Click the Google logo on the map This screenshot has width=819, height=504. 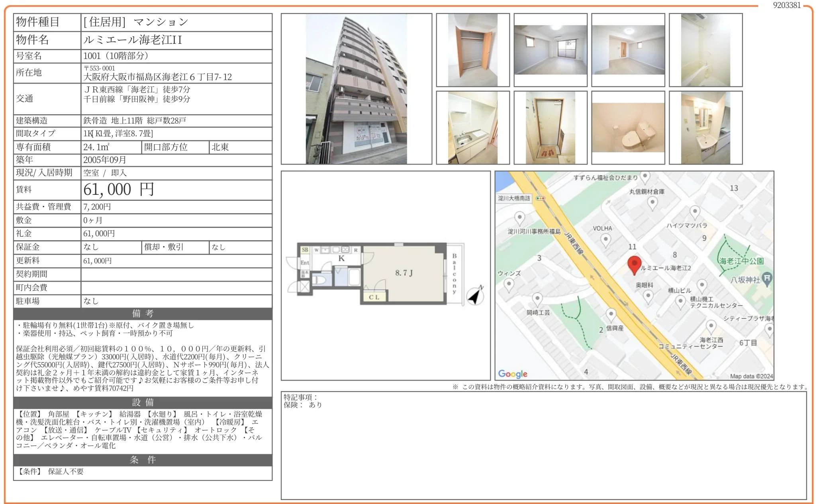click(x=513, y=374)
